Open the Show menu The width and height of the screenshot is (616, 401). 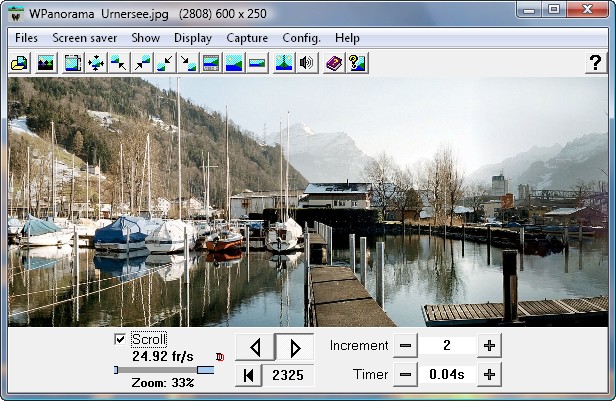tap(145, 38)
